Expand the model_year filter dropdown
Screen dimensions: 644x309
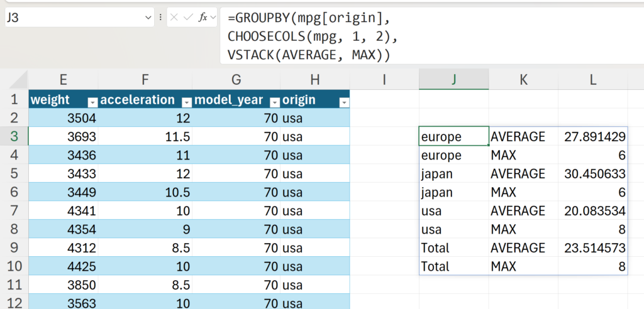pyautogui.click(x=274, y=102)
